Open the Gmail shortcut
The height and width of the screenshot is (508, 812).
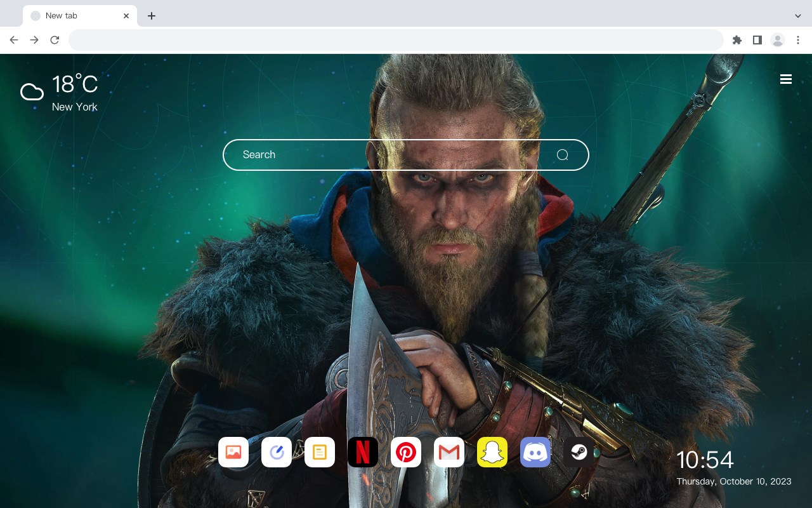(449, 452)
